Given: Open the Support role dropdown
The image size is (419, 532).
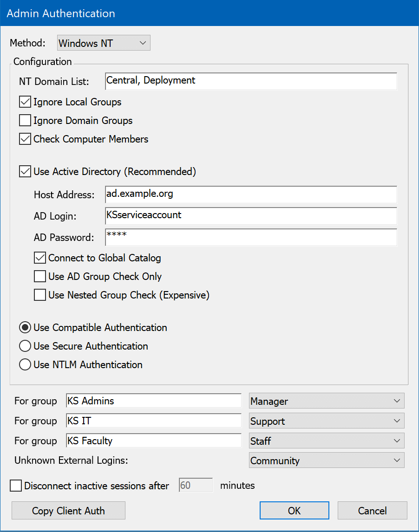Looking at the screenshot, I should pyautogui.click(x=327, y=421).
